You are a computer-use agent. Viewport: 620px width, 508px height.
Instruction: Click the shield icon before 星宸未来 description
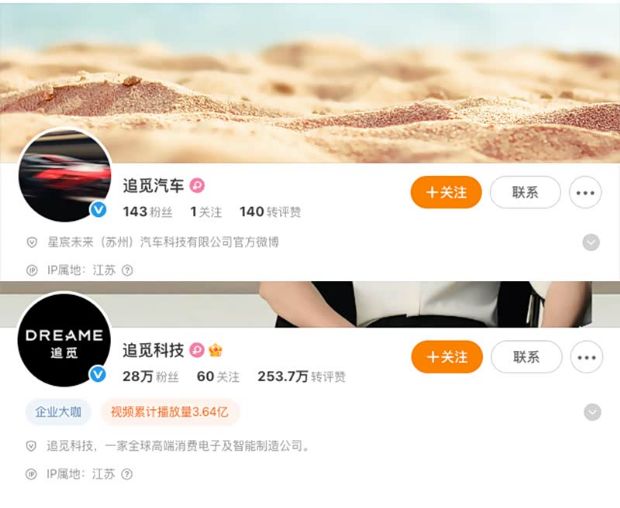pos(32,242)
